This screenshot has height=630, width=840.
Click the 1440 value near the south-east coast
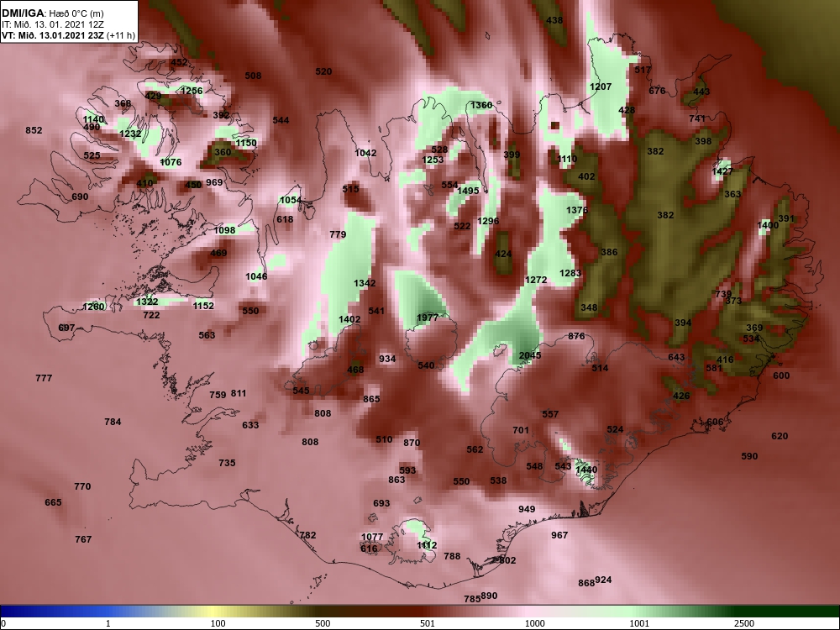click(x=586, y=470)
